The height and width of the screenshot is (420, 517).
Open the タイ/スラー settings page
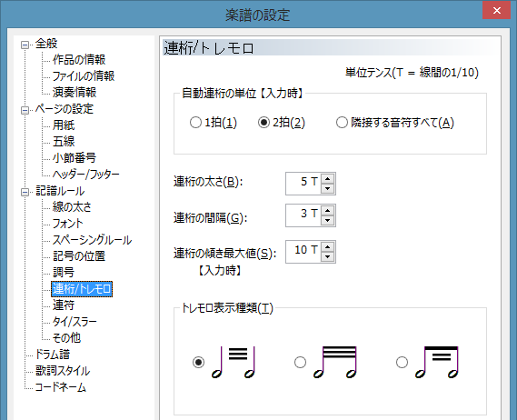point(75,322)
